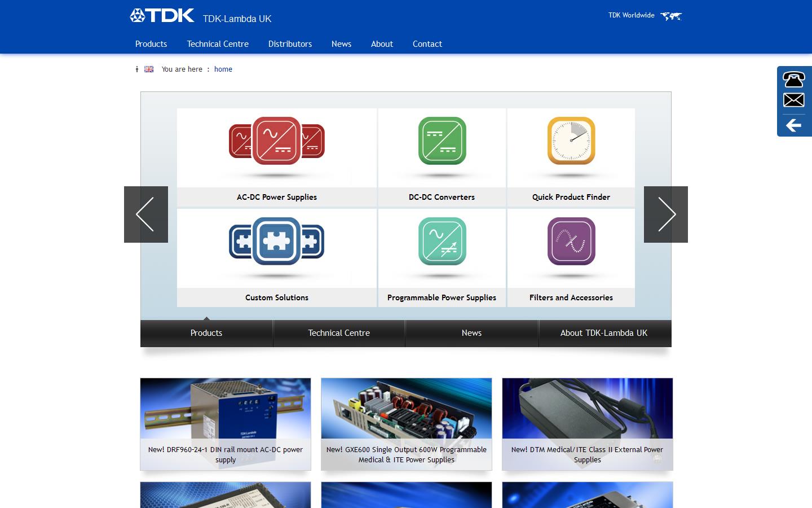Click the Custom Solutions puzzle-piece icon
This screenshot has width=812, height=508.
pos(276,242)
